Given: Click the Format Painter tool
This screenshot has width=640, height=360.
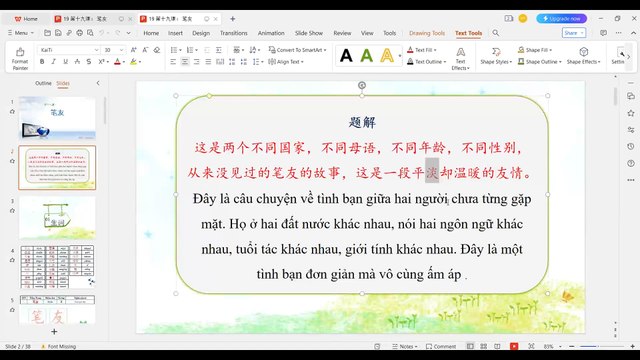Looking at the screenshot, I should (x=20, y=58).
